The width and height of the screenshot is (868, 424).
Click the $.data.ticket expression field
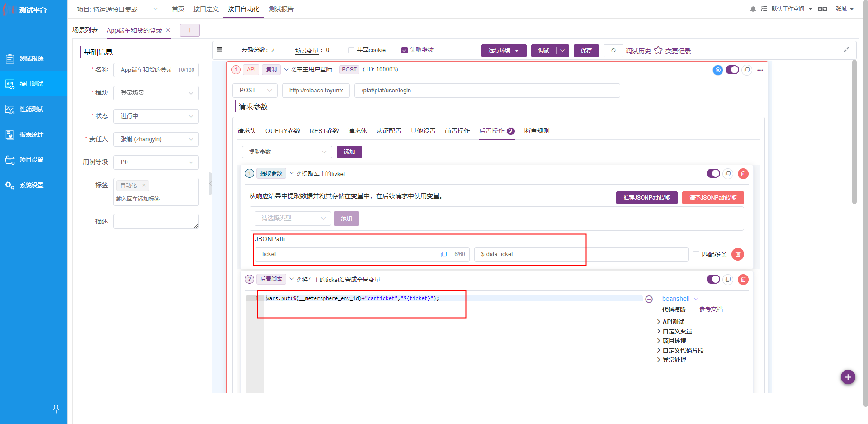(581, 254)
